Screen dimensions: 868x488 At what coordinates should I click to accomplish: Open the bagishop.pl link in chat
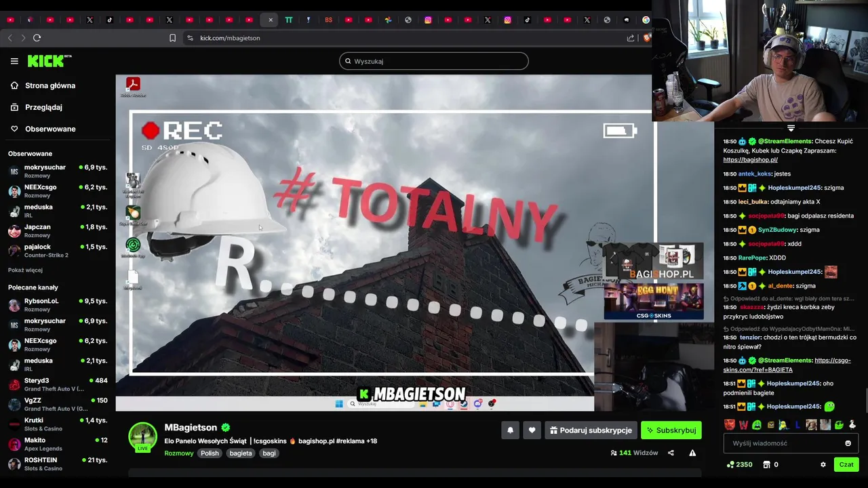click(x=750, y=160)
